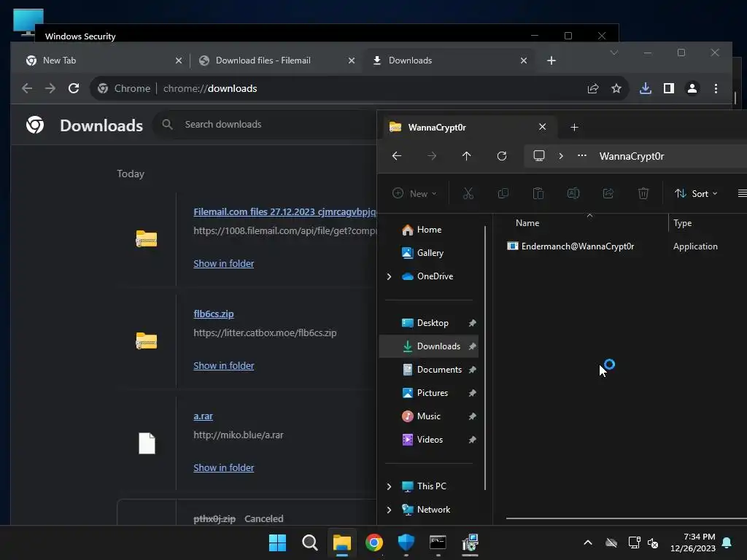Open the a.rar download link
Image resolution: width=747 pixels, height=560 pixels.
(x=203, y=416)
